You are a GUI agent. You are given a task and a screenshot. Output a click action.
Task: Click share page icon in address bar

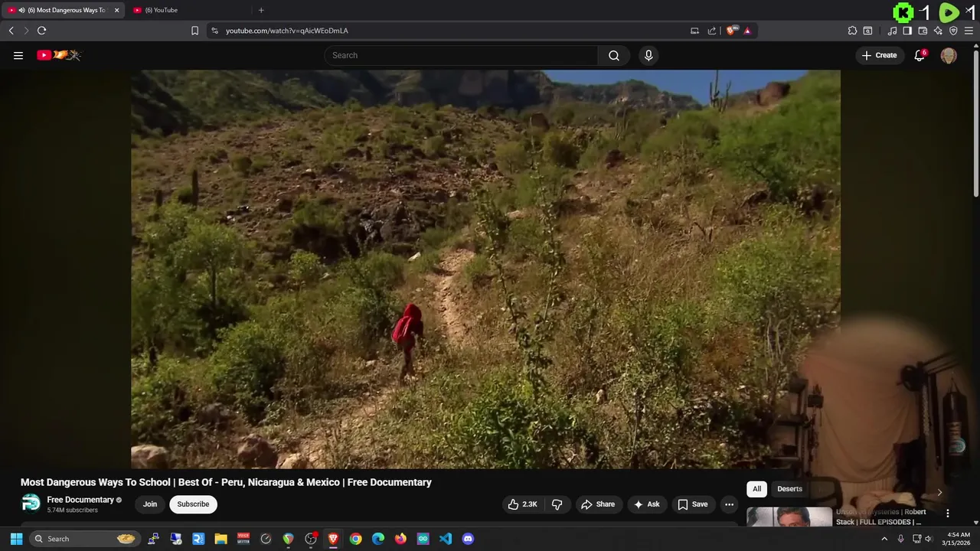tap(711, 31)
